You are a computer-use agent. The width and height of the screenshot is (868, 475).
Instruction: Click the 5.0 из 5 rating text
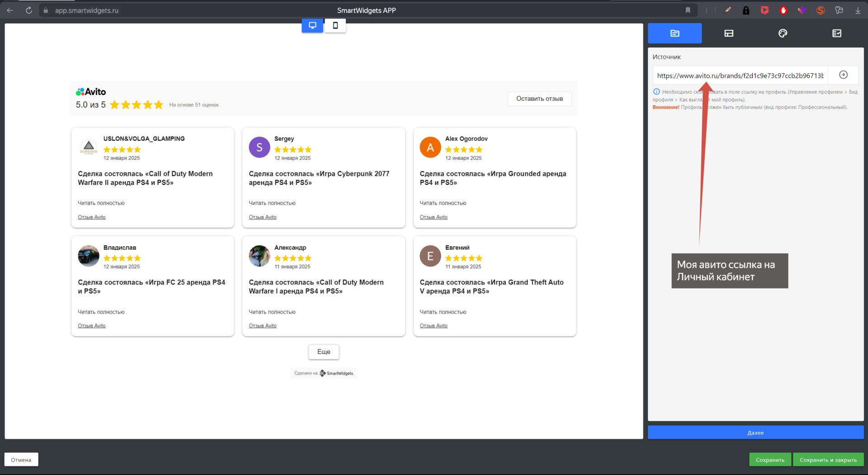pyautogui.click(x=90, y=105)
